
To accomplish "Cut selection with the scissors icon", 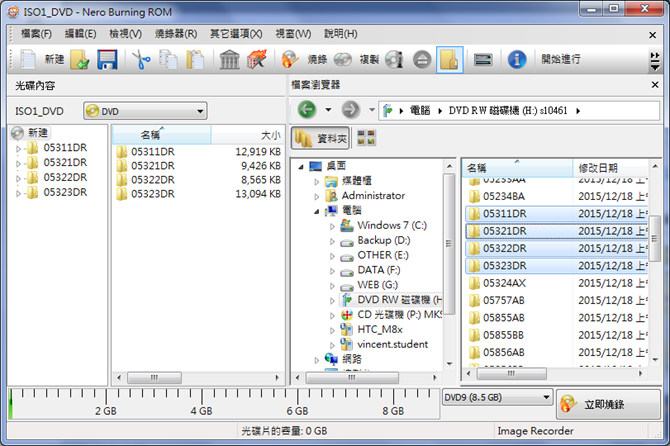I will 141,59.
